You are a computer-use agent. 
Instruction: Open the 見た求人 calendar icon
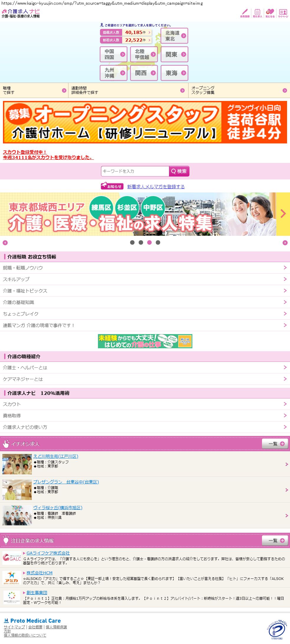pos(257,13)
